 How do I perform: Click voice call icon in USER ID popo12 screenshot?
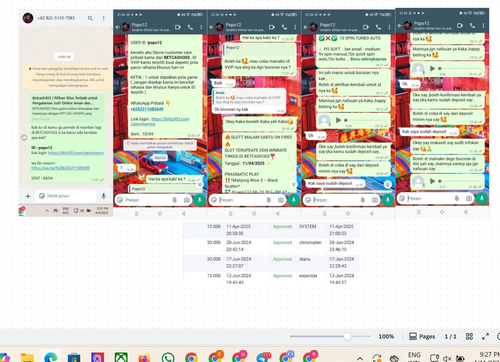[x=190, y=27]
